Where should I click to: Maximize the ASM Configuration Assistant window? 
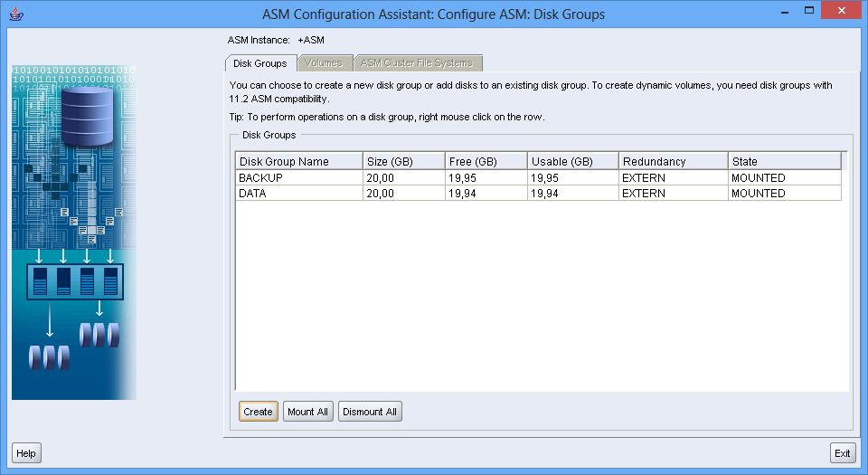(x=808, y=11)
